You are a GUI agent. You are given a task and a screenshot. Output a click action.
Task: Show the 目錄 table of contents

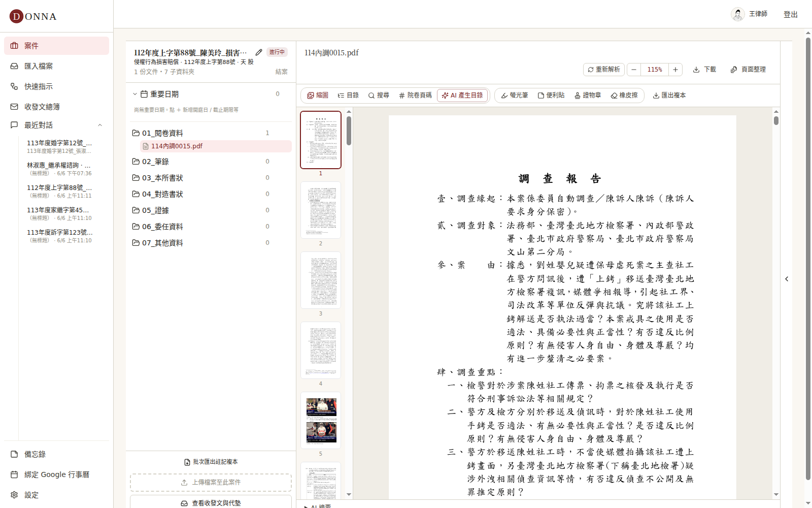348,96
